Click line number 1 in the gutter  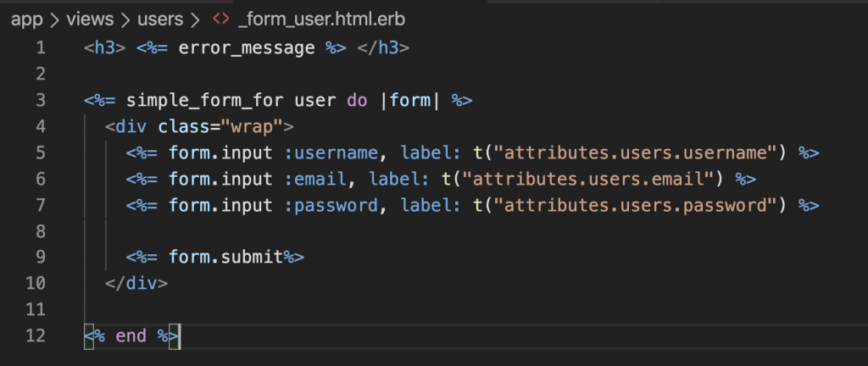click(x=40, y=48)
